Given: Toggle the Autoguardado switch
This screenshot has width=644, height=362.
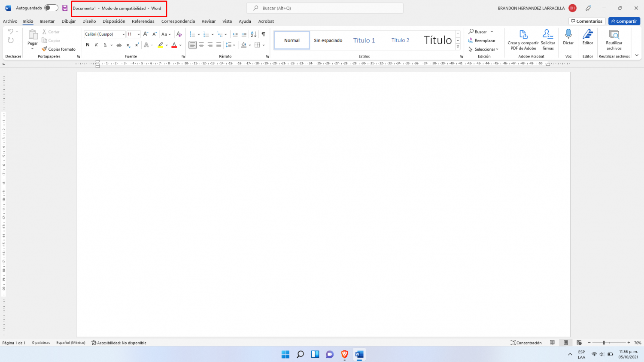Looking at the screenshot, I should pyautogui.click(x=51, y=8).
